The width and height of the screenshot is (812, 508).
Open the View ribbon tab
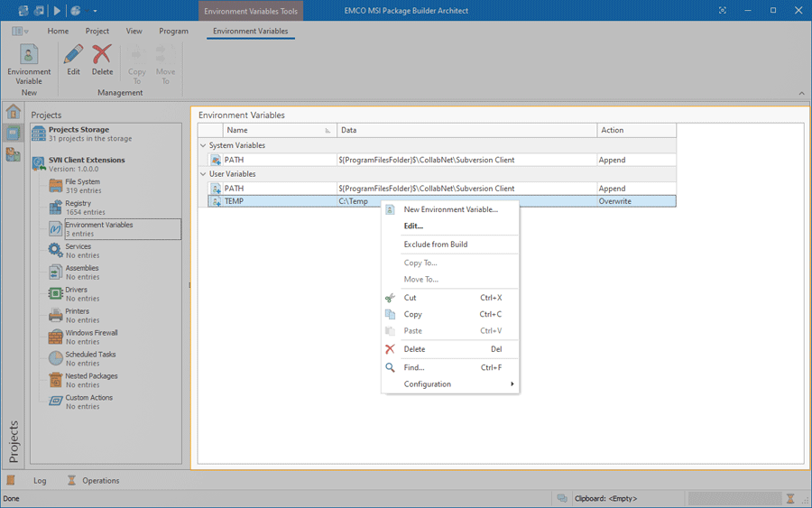click(x=134, y=31)
